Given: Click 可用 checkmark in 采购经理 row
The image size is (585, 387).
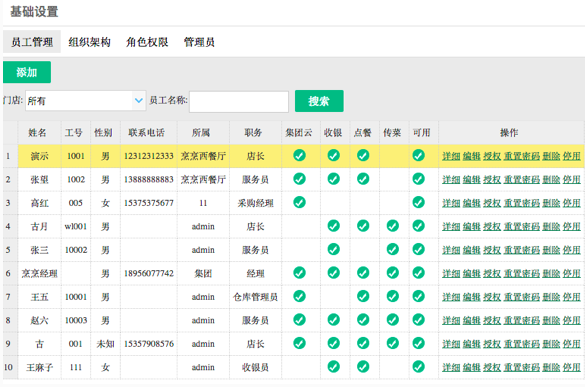Looking at the screenshot, I should [419, 202].
